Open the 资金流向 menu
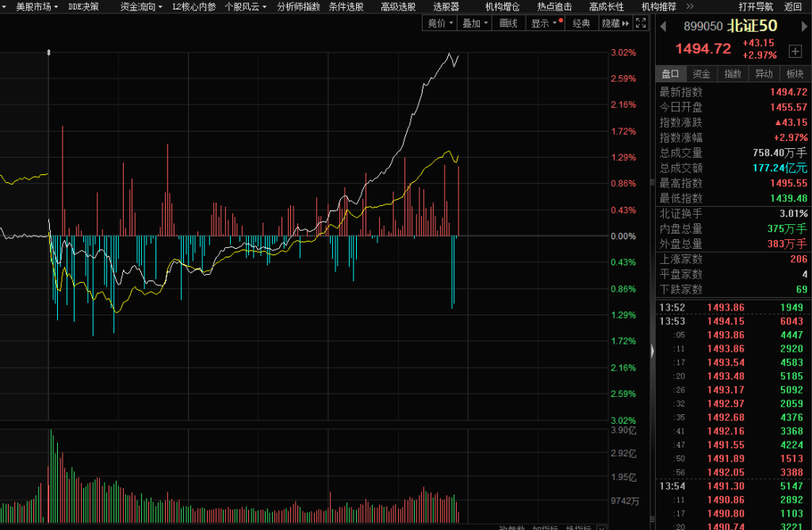Screen dimensions: 812x530 coord(141,6)
